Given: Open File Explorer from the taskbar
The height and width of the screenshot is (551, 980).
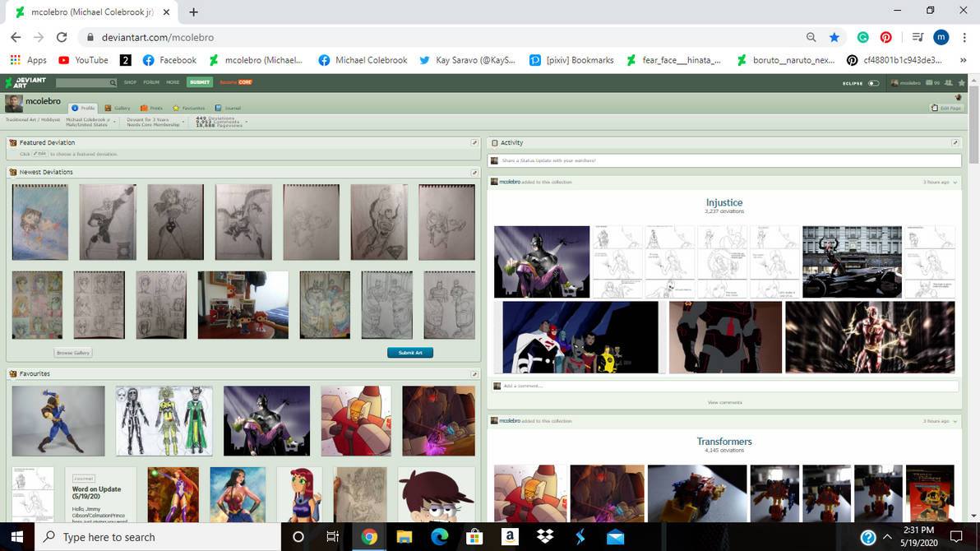Looking at the screenshot, I should tap(404, 537).
